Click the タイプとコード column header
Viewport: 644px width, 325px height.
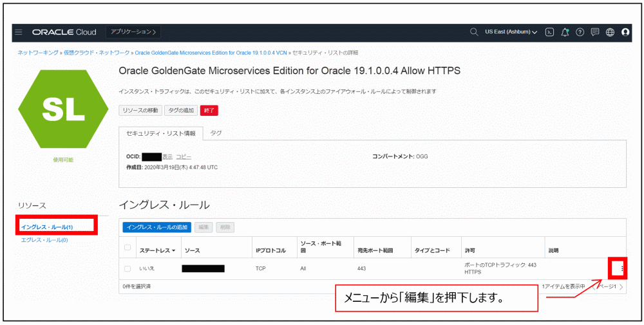coord(432,250)
